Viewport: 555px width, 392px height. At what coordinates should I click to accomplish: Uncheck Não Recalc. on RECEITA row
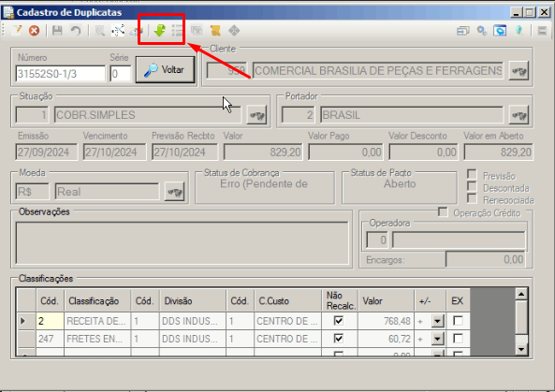(x=339, y=321)
